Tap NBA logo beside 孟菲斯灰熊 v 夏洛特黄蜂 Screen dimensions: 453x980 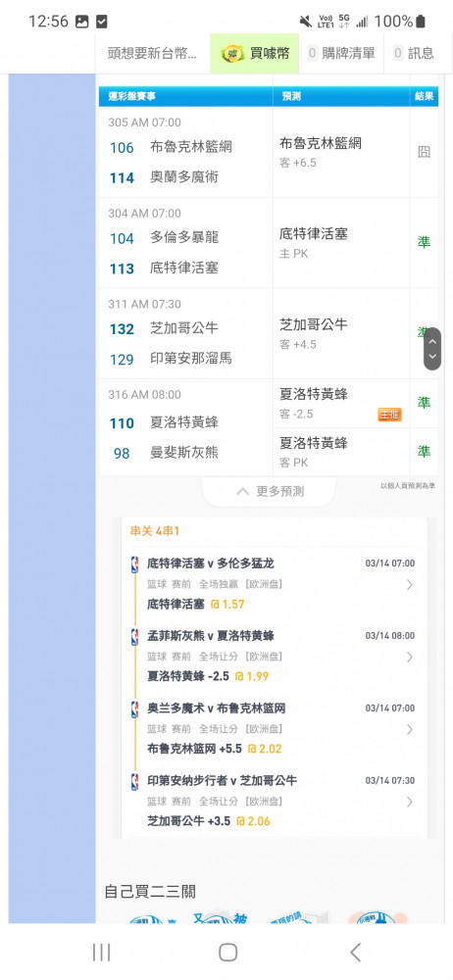coord(134,637)
